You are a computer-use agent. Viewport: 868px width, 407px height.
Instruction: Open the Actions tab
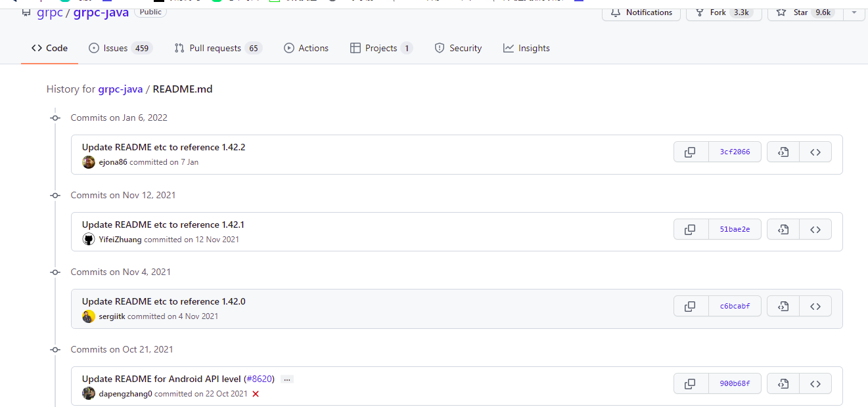click(306, 48)
